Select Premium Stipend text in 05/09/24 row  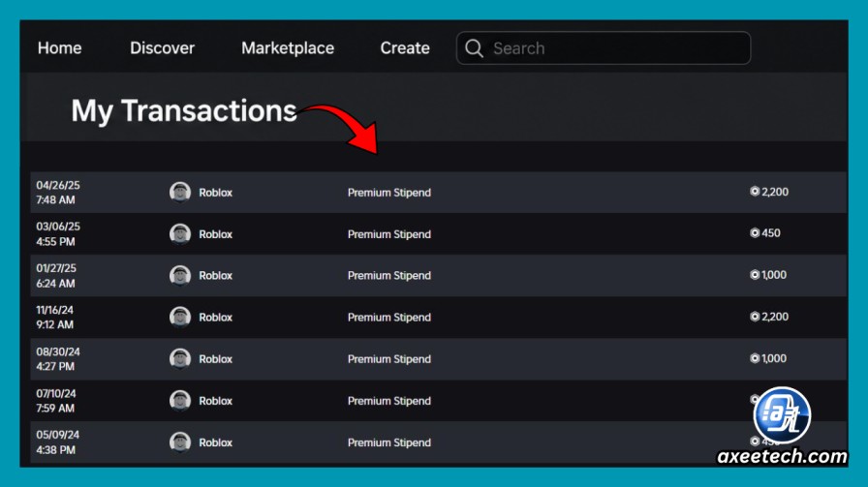pos(389,442)
